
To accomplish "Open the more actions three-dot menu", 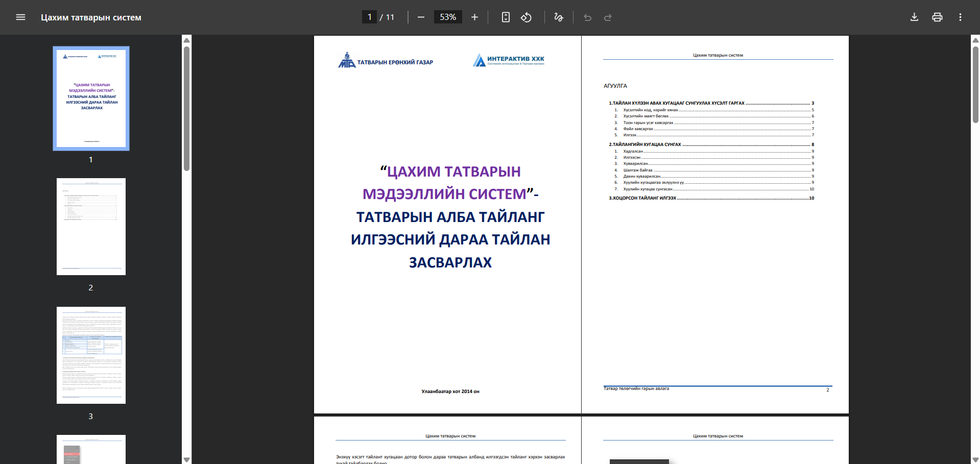I will click(960, 17).
